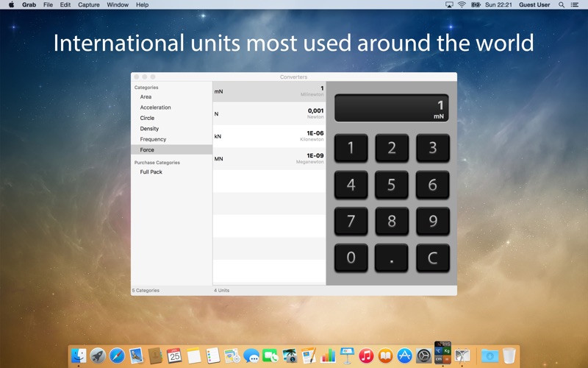
Task: Open the Capture menu
Action: 89,4
